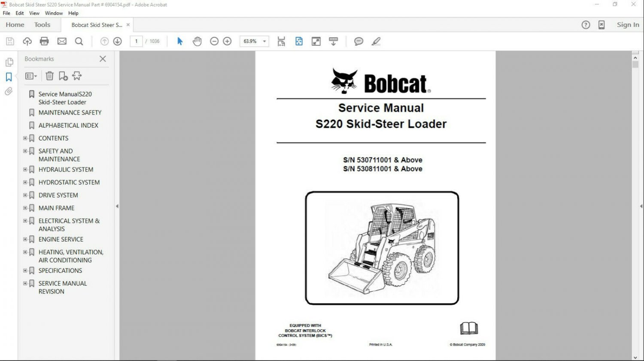Viewport: 644px width, 361px height.
Task: Select the highlight pen tool
Action: 376,42
